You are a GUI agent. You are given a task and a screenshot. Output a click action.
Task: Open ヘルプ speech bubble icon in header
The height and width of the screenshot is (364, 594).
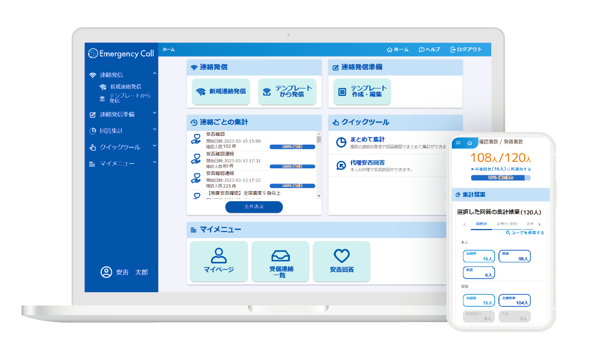pos(421,50)
